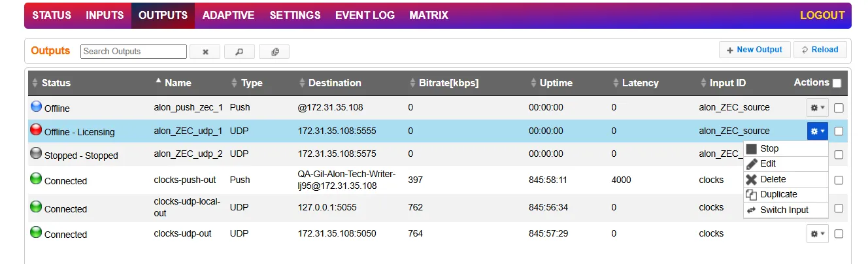The height and width of the screenshot is (264, 868).
Task: Check the box for alon_ZEC_udp_1 row
Action: (x=839, y=131)
